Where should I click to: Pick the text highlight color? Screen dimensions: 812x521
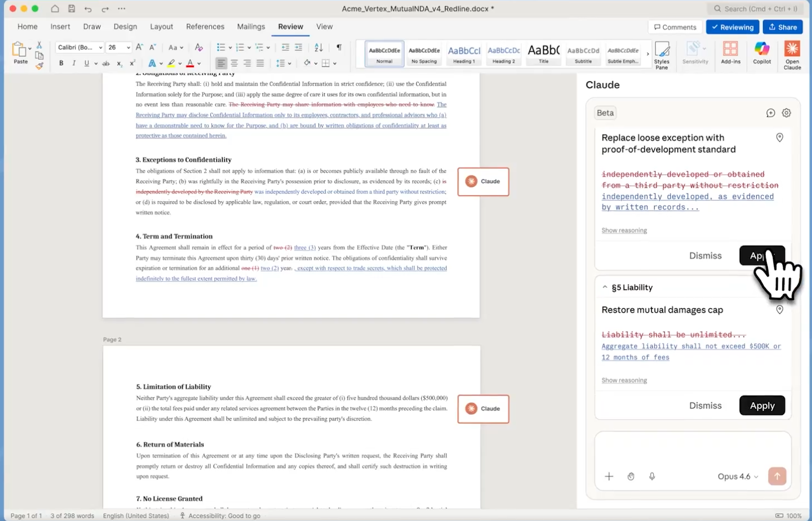click(x=172, y=64)
